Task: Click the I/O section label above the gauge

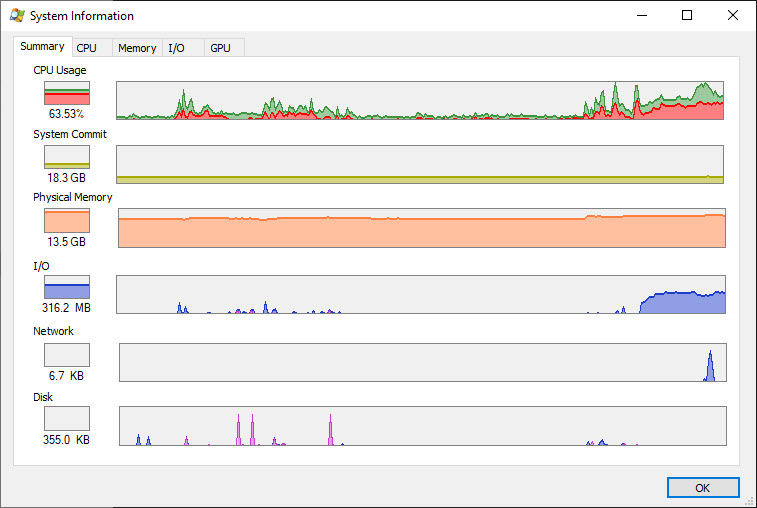Action: [x=41, y=266]
